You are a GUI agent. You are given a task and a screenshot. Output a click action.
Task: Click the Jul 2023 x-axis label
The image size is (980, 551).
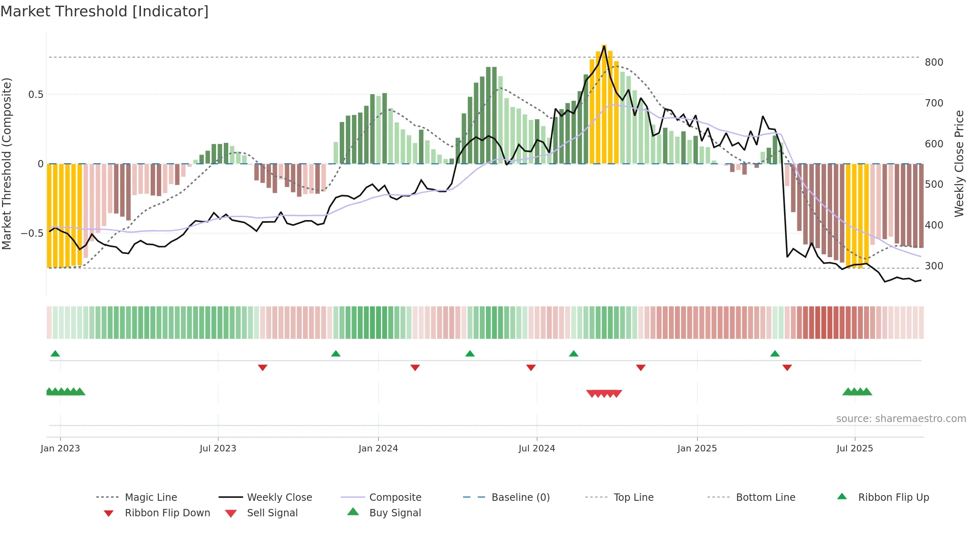click(x=218, y=448)
